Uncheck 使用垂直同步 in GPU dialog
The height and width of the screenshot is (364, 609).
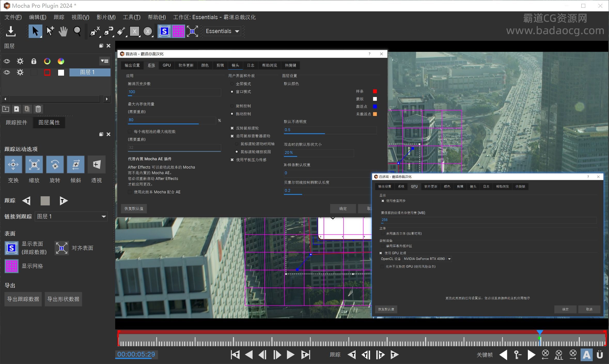[383, 201]
